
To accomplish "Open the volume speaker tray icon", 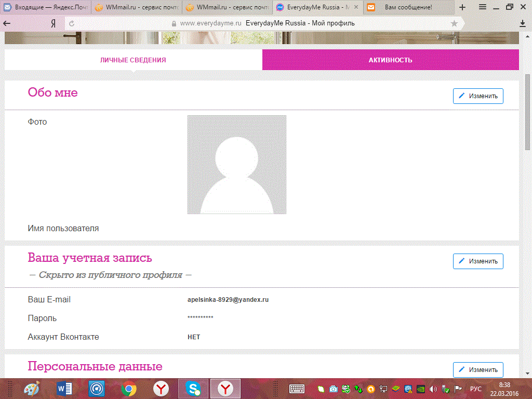I will point(433,389).
